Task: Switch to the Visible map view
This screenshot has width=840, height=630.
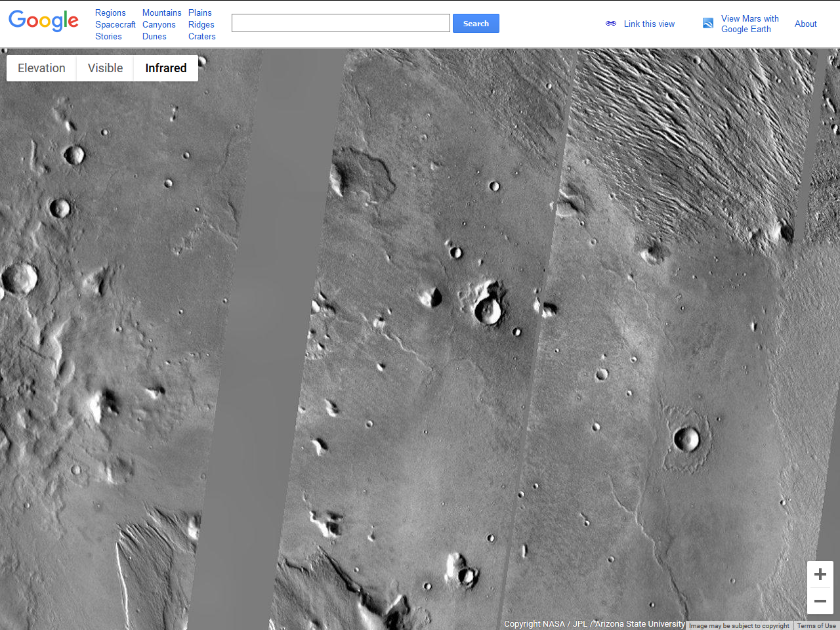Action: [x=105, y=68]
